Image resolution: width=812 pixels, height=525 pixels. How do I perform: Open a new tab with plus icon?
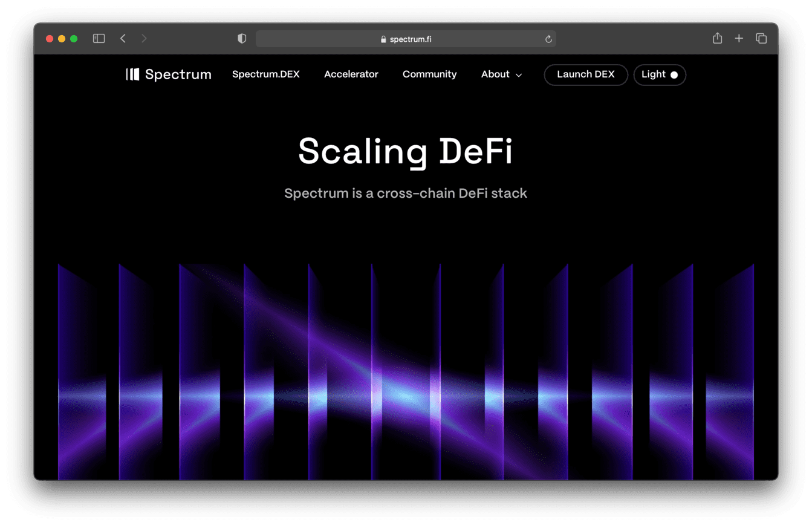(x=739, y=39)
